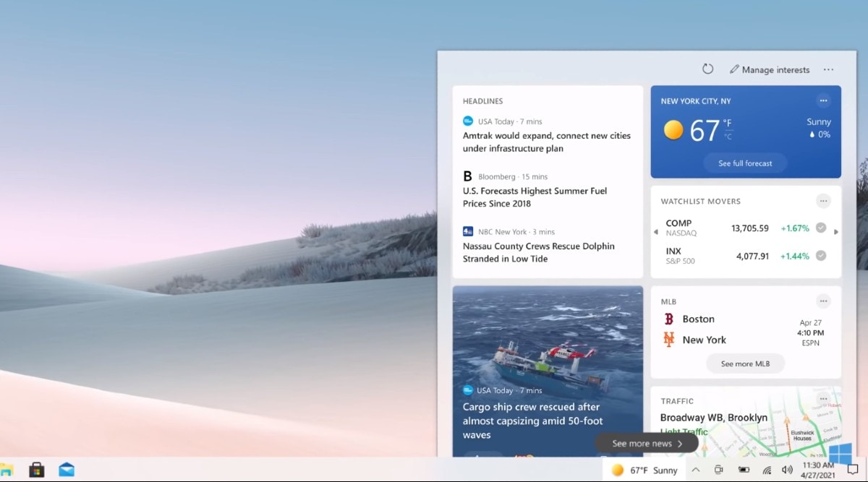This screenshot has height=482, width=868.
Task: Expand hidden icons in the system tray
Action: click(695, 470)
